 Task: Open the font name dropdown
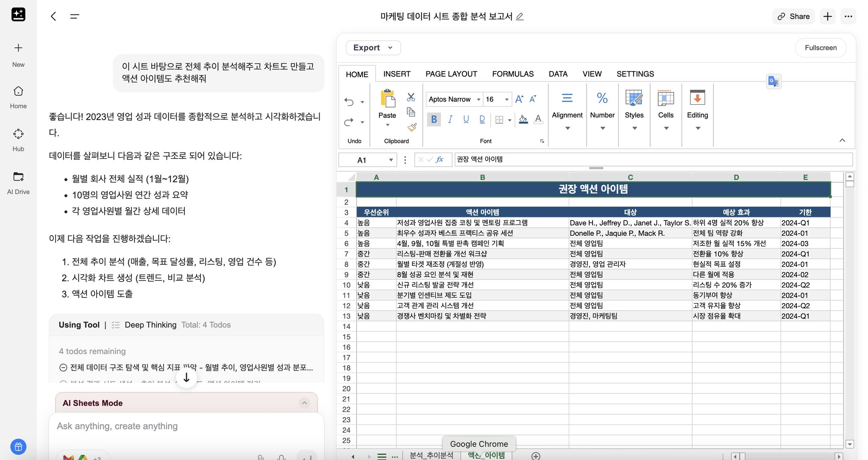478,99
